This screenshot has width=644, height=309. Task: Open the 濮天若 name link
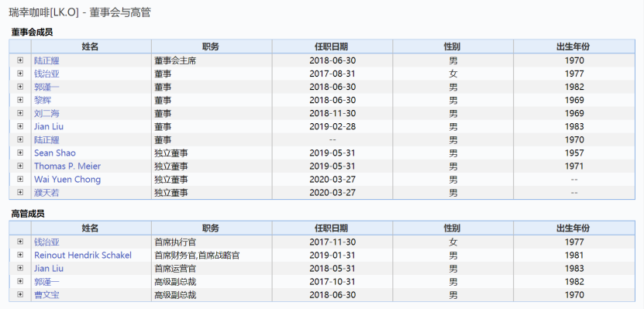click(46, 193)
